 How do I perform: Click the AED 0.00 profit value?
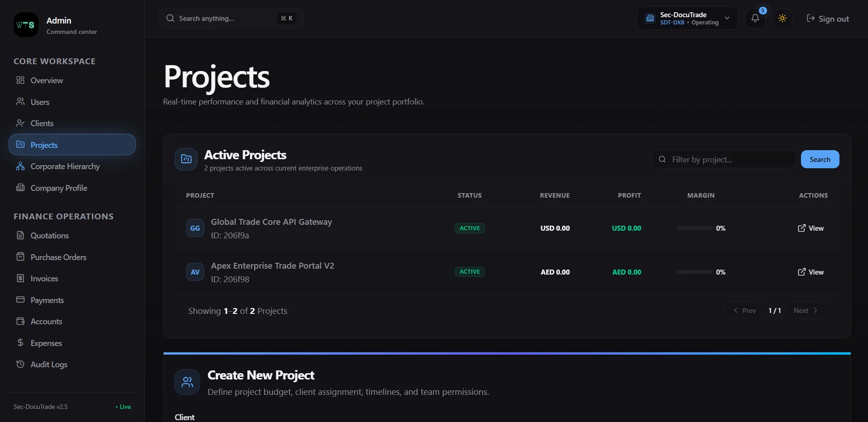pos(627,272)
